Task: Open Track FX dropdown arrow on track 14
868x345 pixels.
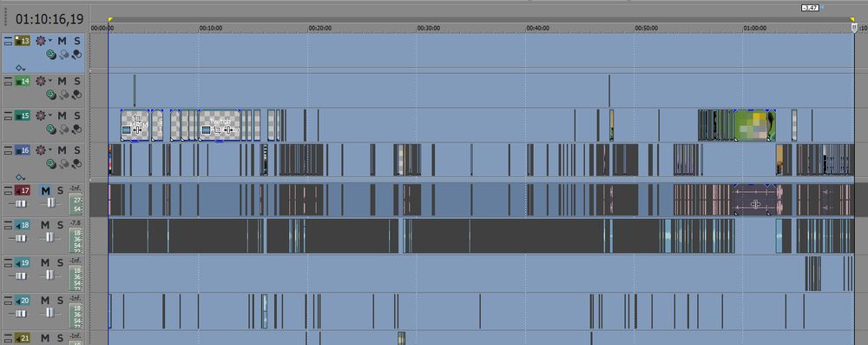Action: point(49,82)
